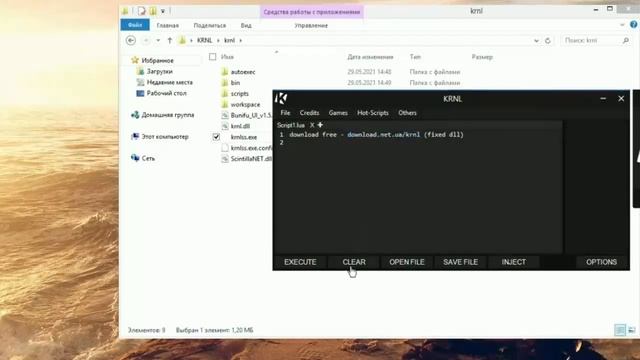Click the KRNL logo icon
The image size is (640, 360).
(x=281, y=98)
